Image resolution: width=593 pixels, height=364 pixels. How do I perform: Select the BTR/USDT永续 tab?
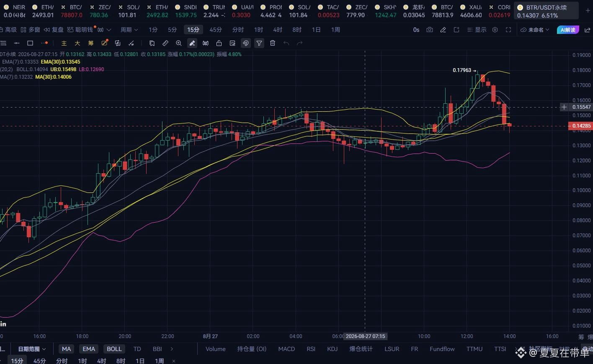[x=546, y=11]
